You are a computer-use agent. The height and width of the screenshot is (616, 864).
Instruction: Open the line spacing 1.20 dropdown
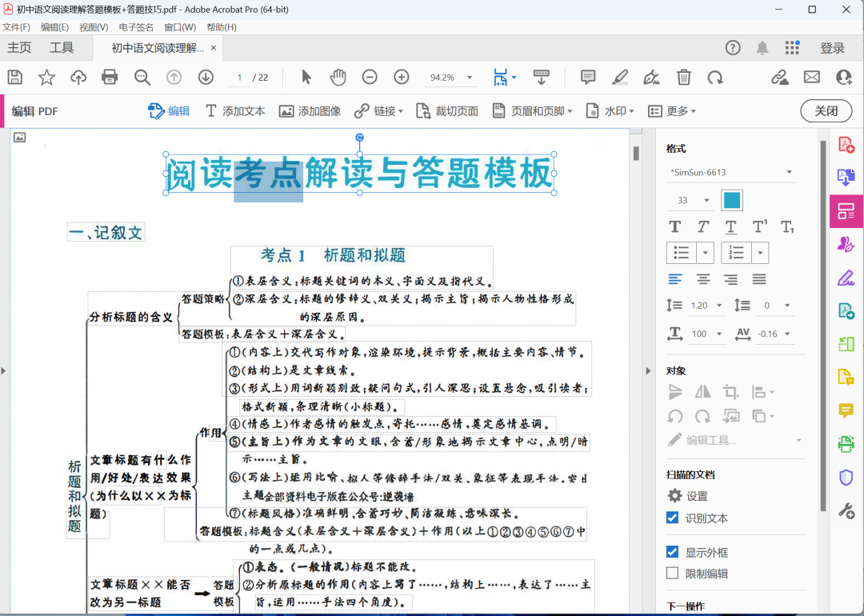coord(719,306)
